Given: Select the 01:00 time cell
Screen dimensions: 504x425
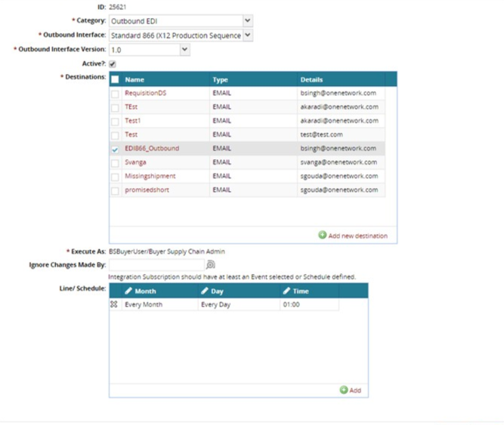Looking at the screenshot, I should pyautogui.click(x=309, y=304).
